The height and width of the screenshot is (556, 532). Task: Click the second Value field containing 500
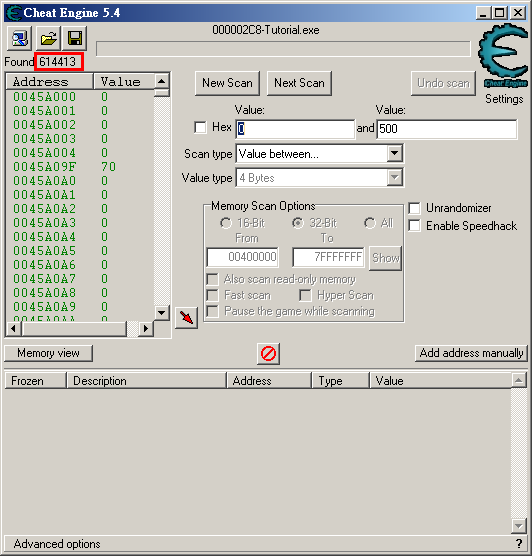click(447, 129)
